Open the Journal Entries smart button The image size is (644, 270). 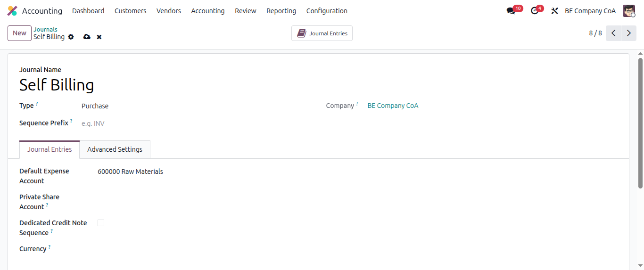(322, 33)
